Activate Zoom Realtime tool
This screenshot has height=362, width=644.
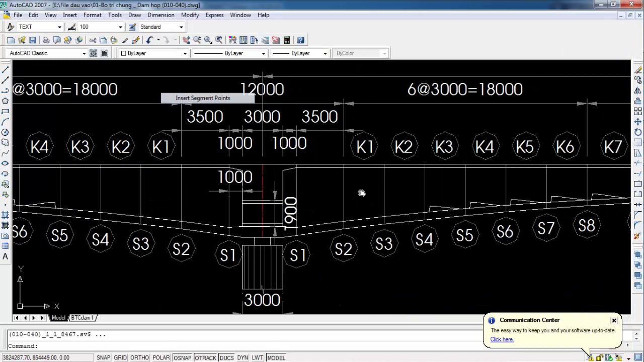[x=197, y=40]
